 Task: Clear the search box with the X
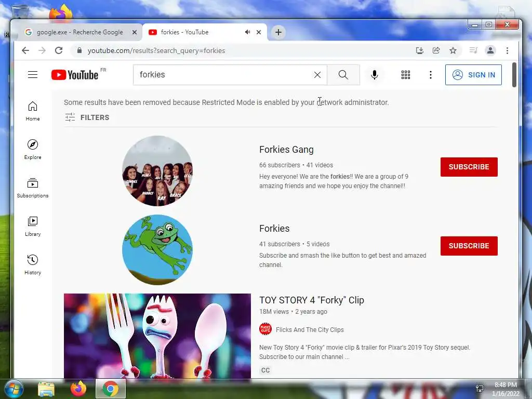pos(317,75)
